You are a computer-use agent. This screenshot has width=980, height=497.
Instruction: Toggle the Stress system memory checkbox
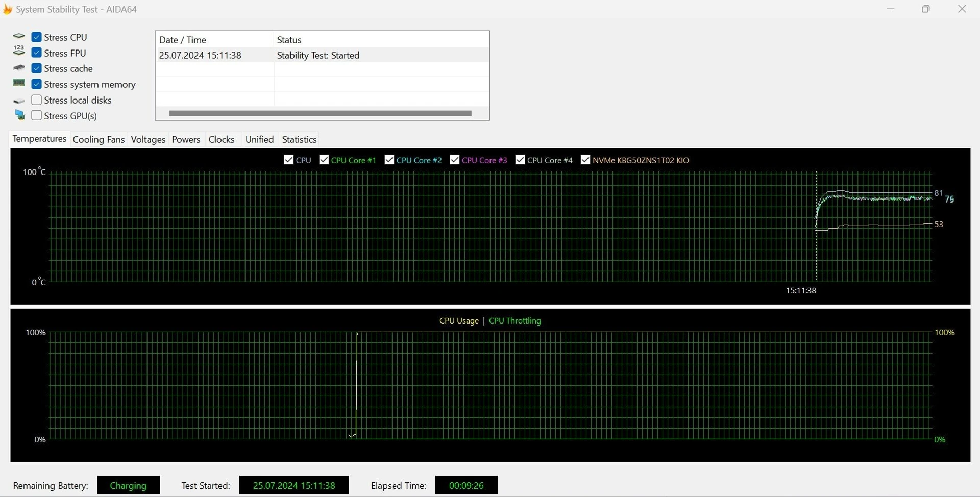[x=36, y=84]
